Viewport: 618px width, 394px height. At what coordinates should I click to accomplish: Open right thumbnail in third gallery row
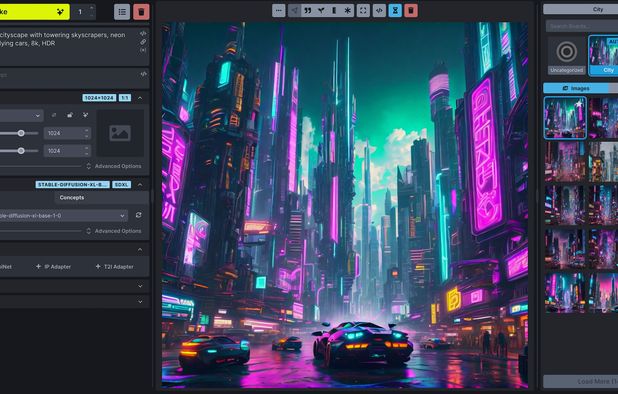(x=603, y=205)
